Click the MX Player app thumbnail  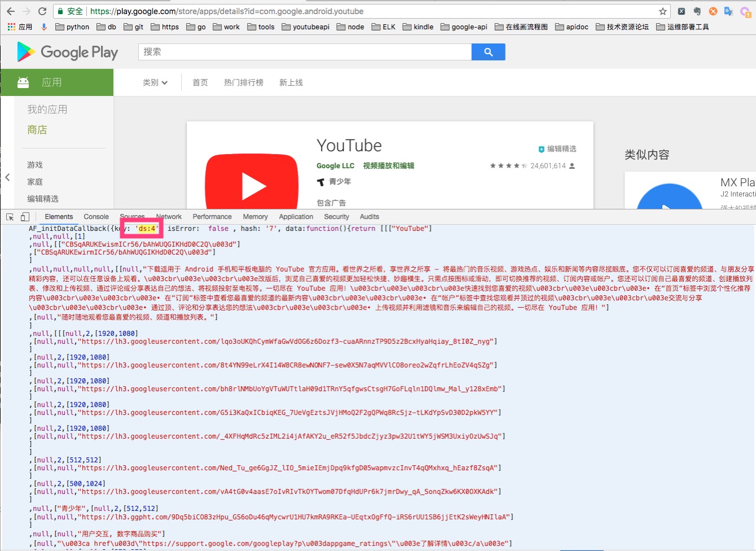(669, 196)
